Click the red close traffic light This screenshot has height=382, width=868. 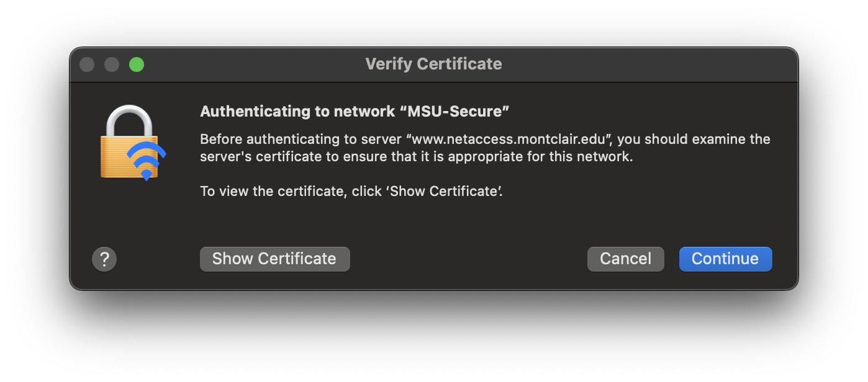[87, 64]
